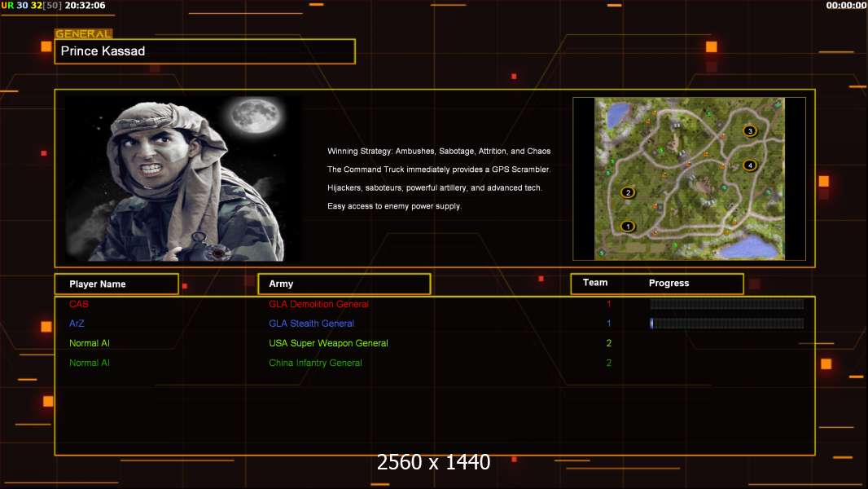
Task: Click Easy access to enemy power supply
Action: tap(394, 206)
